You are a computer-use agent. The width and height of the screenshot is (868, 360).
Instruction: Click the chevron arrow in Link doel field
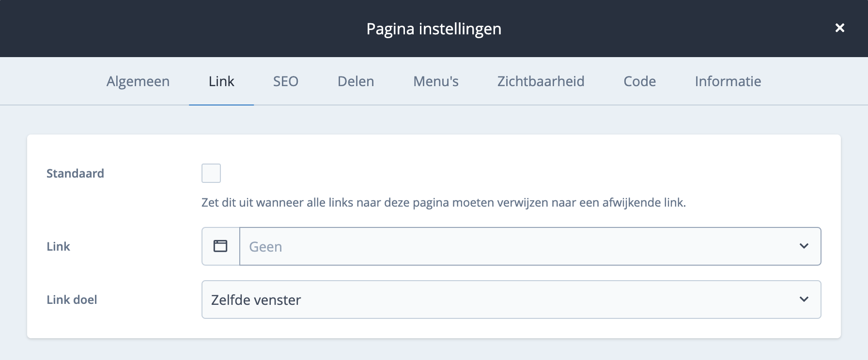(x=804, y=300)
